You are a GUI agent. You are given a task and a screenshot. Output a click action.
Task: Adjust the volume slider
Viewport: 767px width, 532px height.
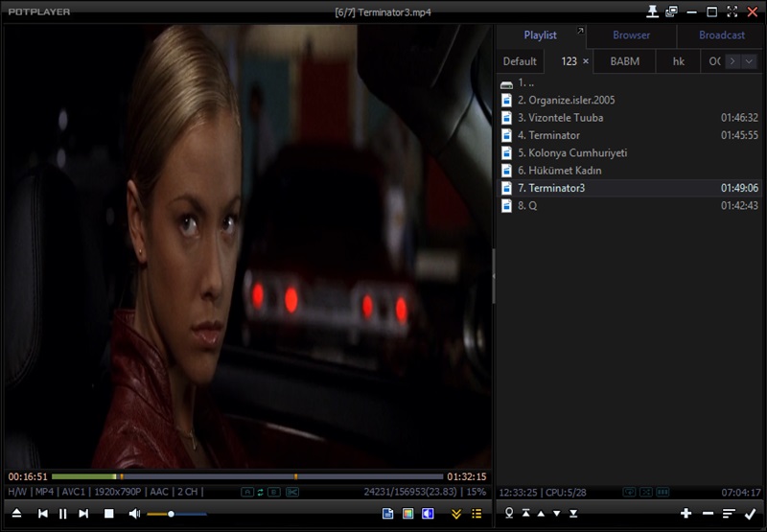tap(177, 514)
